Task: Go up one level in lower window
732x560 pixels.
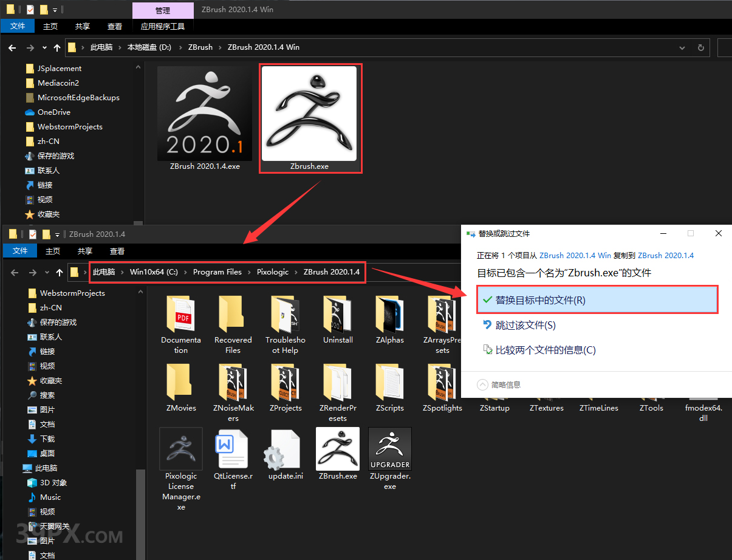Action: 60,272
